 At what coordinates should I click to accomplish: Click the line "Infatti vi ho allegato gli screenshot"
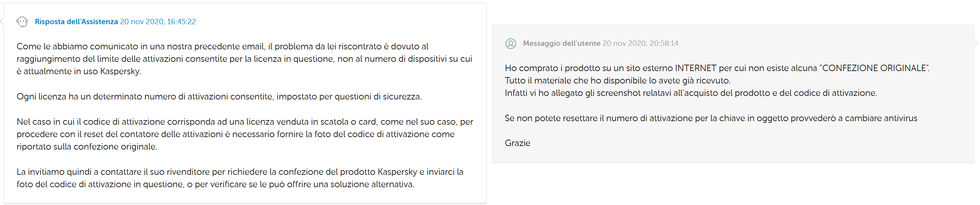pyautogui.click(x=690, y=93)
